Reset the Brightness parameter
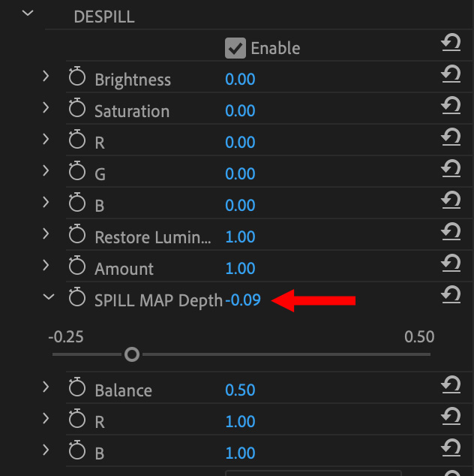The height and width of the screenshot is (476, 474). (451, 75)
